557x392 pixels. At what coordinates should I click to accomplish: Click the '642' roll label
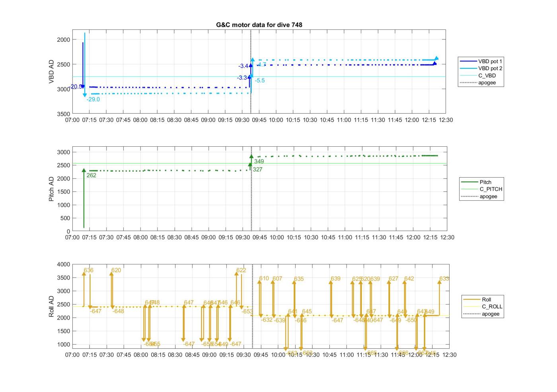coord(409,279)
